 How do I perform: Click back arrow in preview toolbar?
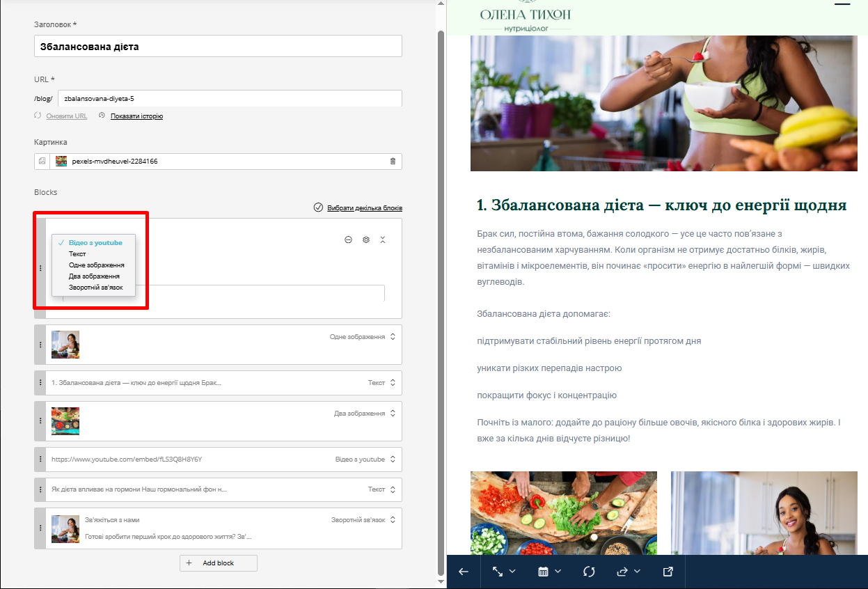464,572
